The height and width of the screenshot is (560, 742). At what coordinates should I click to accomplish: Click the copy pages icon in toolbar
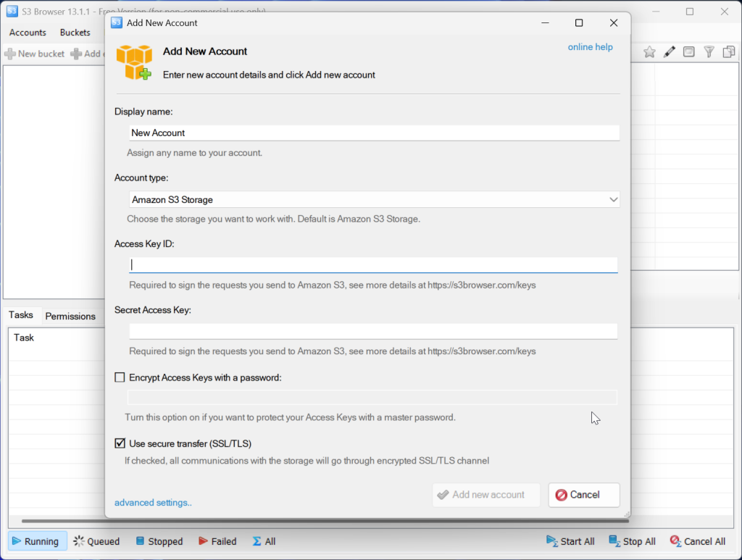(x=729, y=52)
